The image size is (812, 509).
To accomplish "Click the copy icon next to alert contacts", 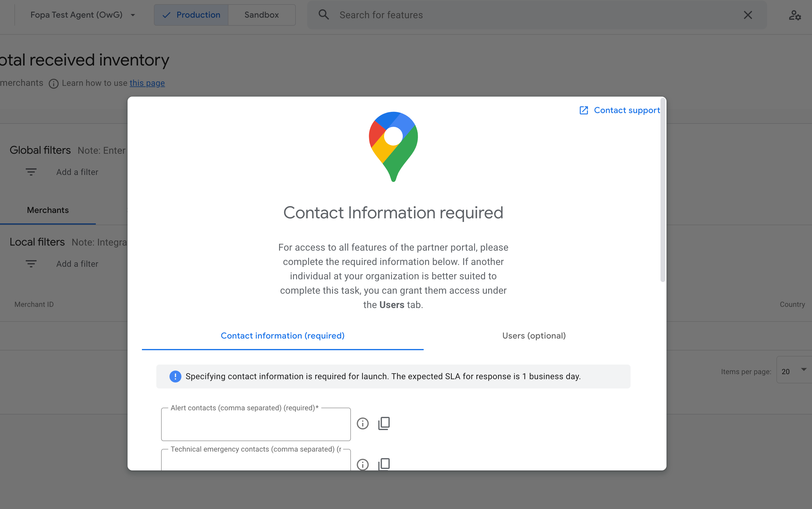I will tap(384, 422).
